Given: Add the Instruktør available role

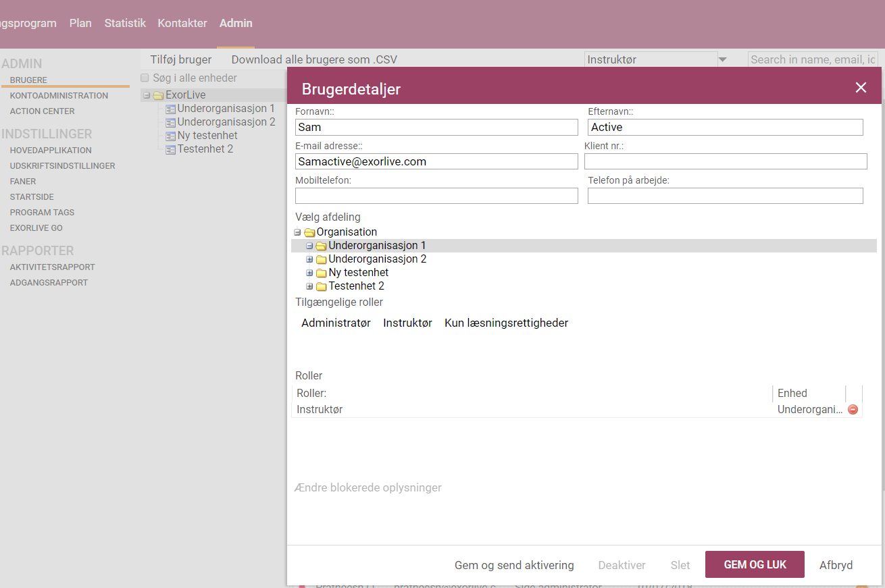Looking at the screenshot, I should (407, 323).
